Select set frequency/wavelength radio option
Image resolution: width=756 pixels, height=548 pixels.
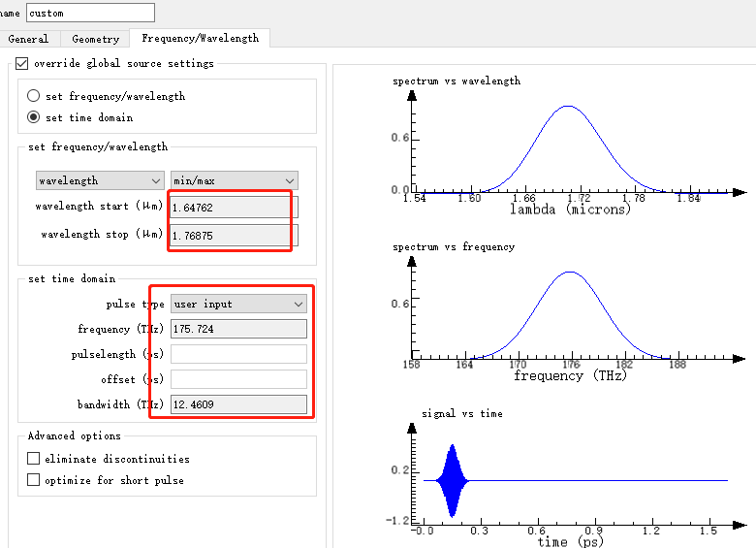tap(34, 96)
